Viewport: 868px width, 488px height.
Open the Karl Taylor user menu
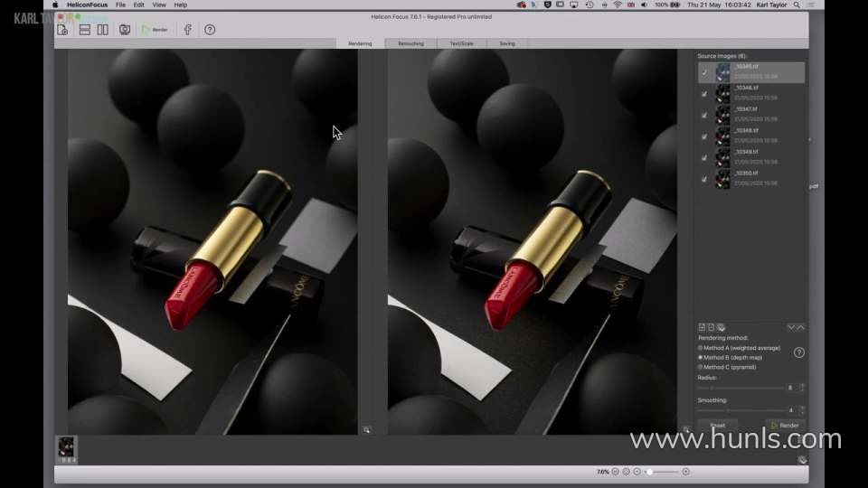[x=771, y=5]
